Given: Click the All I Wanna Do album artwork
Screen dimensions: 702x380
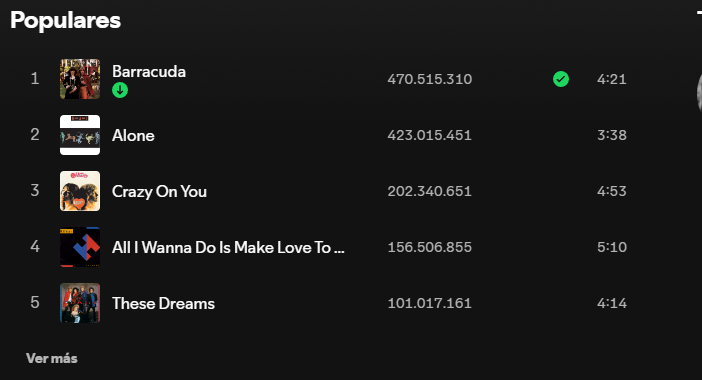Looking at the screenshot, I should 80,247.
